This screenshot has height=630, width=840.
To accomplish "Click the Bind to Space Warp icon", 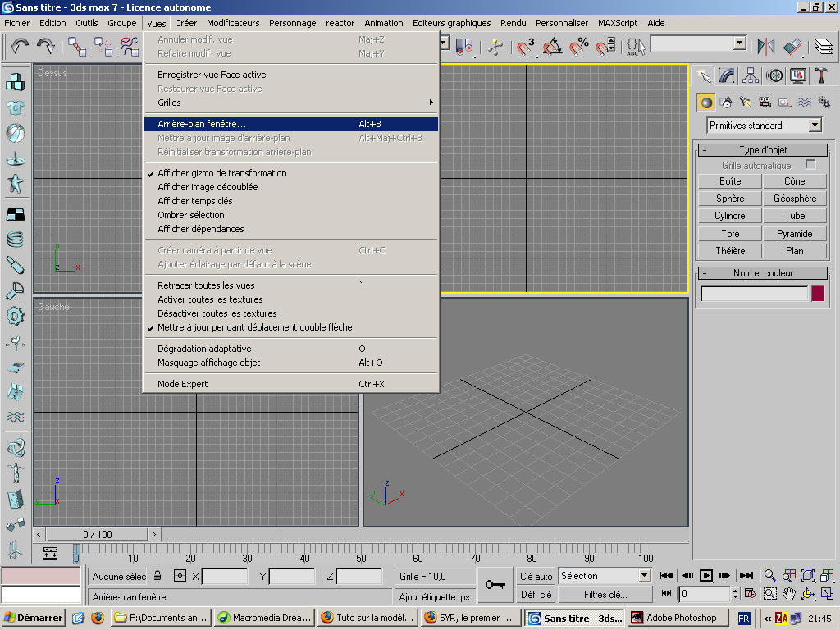I will tap(130, 47).
